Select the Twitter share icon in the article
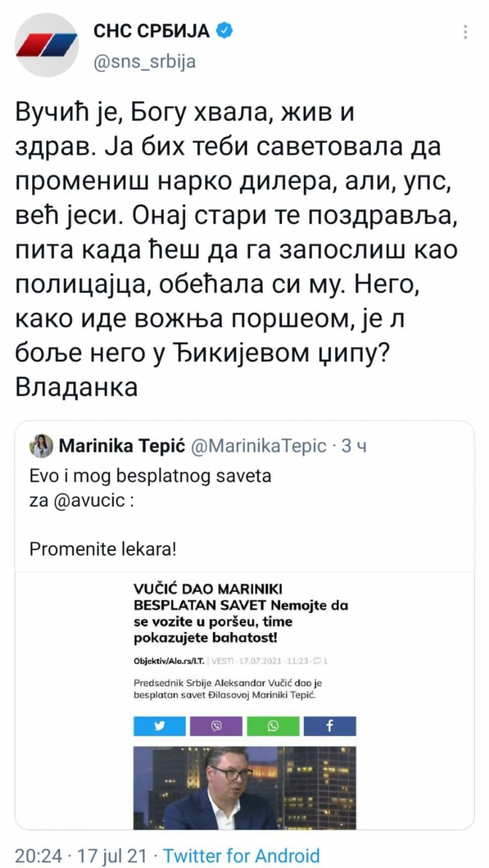Viewport: 489px width, 868px height. [x=159, y=726]
